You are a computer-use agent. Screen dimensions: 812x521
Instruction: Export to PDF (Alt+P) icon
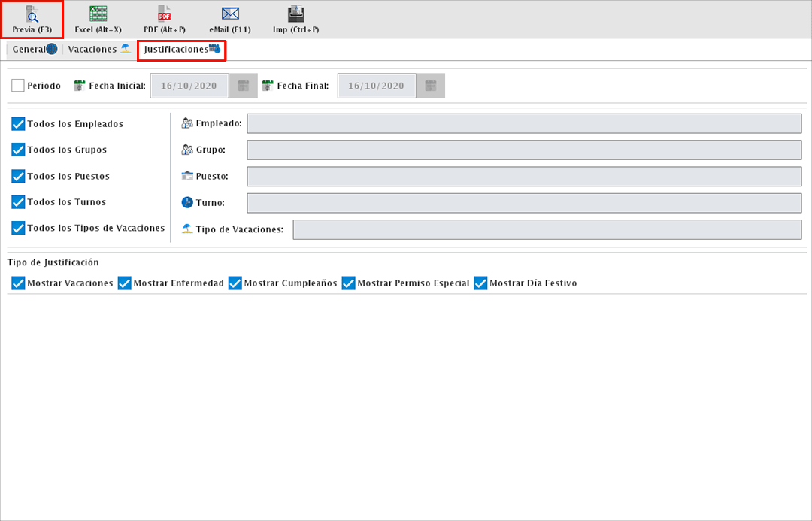click(165, 14)
